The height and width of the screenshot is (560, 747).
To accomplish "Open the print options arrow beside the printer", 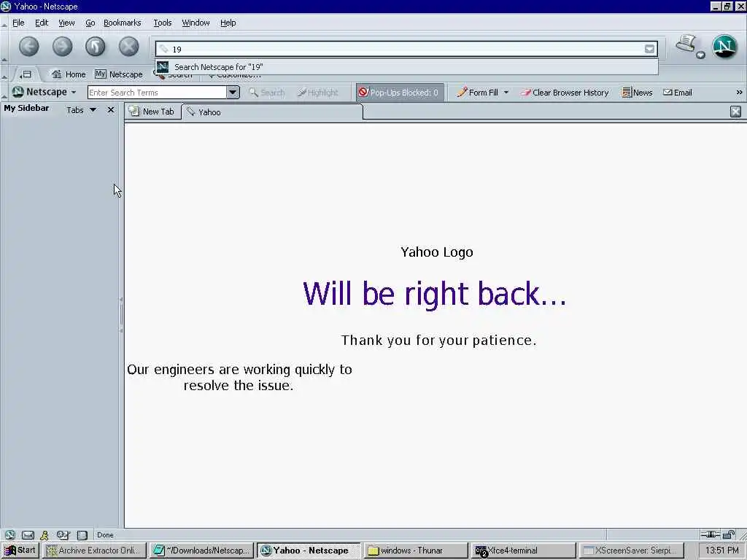I will point(700,55).
